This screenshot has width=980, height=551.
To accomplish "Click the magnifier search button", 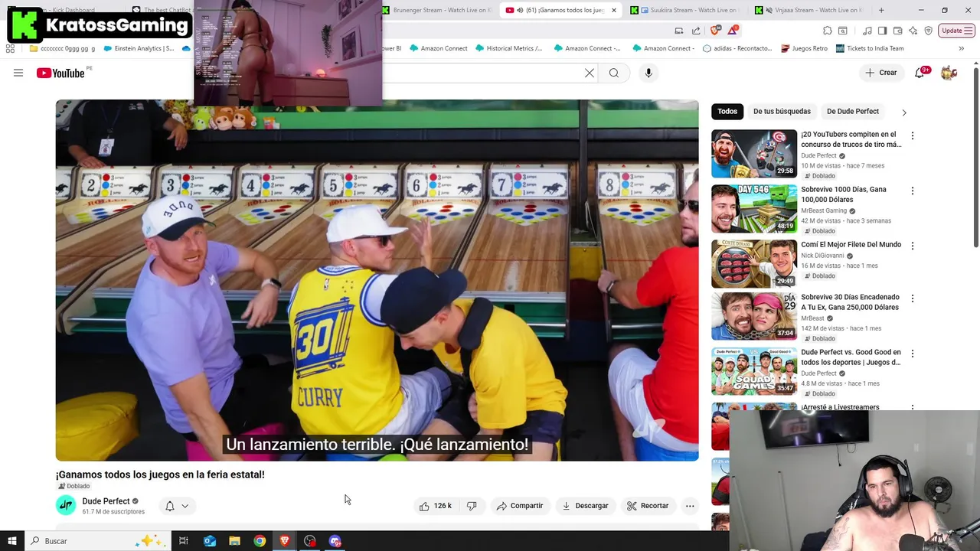I will pyautogui.click(x=614, y=73).
